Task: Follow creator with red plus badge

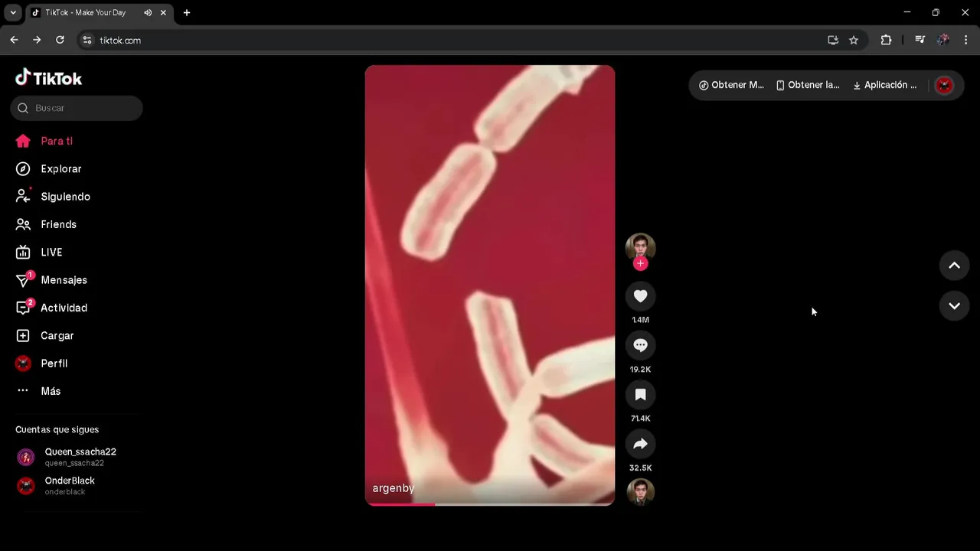Action: tap(641, 263)
